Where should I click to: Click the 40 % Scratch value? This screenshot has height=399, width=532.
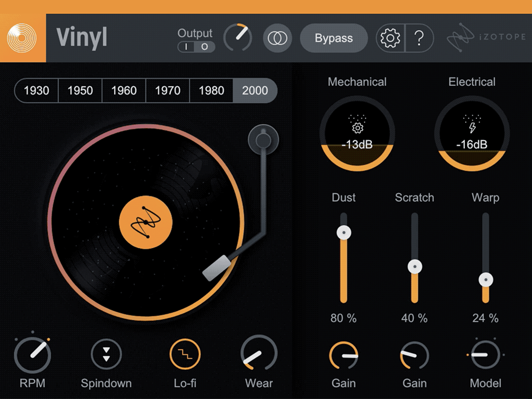click(415, 318)
